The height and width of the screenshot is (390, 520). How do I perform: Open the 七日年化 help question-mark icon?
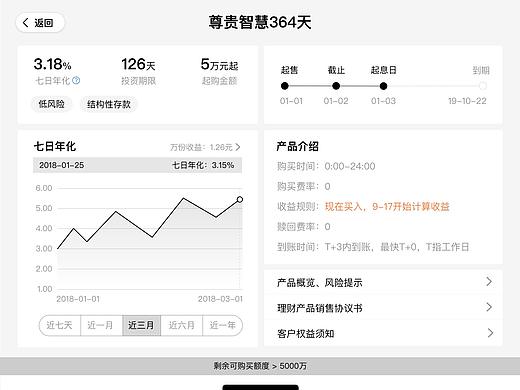pyautogui.click(x=76, y=80)
